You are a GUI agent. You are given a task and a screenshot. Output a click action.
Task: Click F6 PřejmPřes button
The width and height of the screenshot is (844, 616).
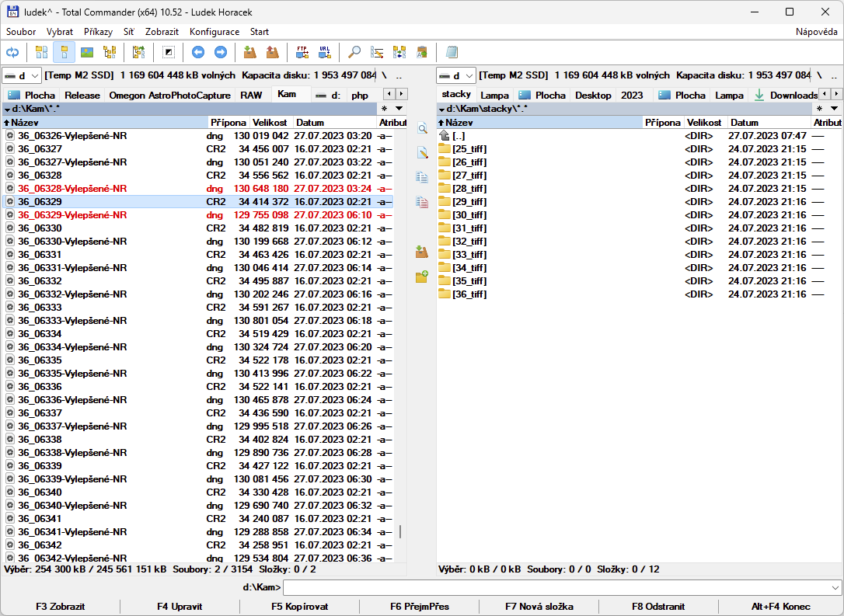coord(420,607)
